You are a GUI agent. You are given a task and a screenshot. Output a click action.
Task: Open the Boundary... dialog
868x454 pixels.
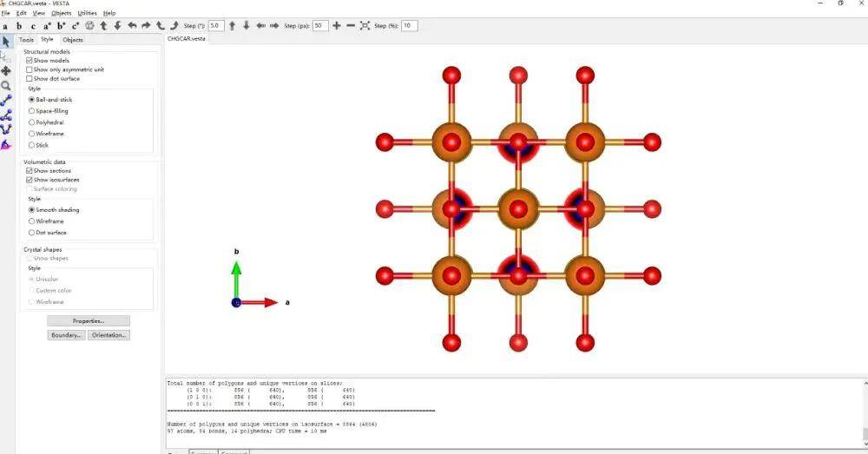(x=66, y=335)
